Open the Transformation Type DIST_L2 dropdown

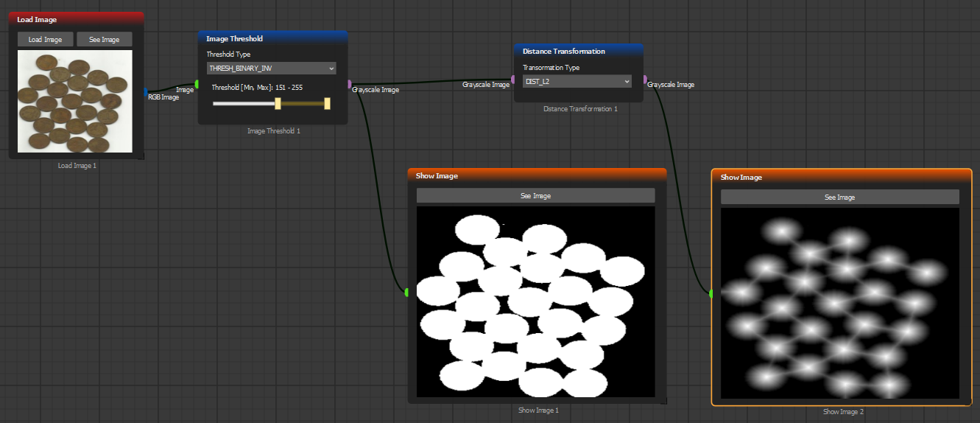577,82
